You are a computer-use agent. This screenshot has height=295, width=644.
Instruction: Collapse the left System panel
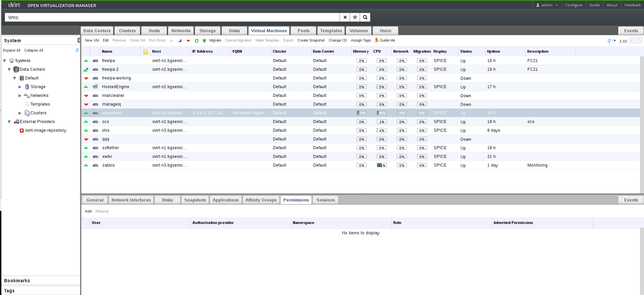(79, 40)
